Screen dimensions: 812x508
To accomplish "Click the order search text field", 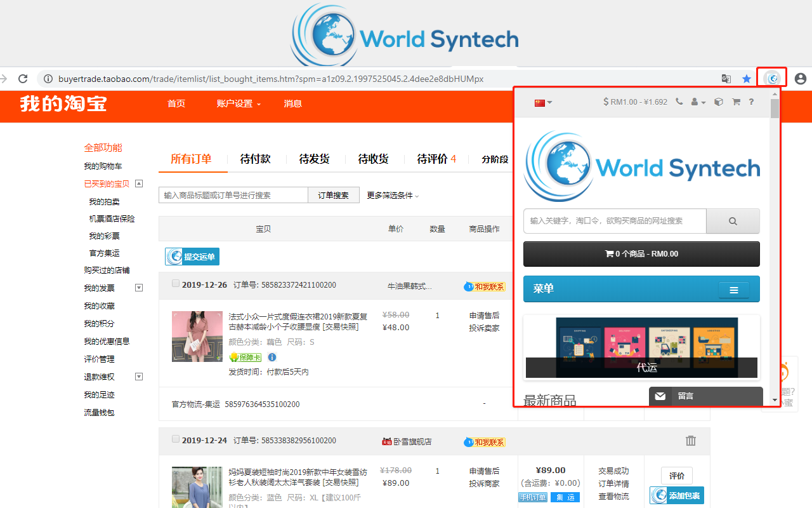I will [233, 195].
